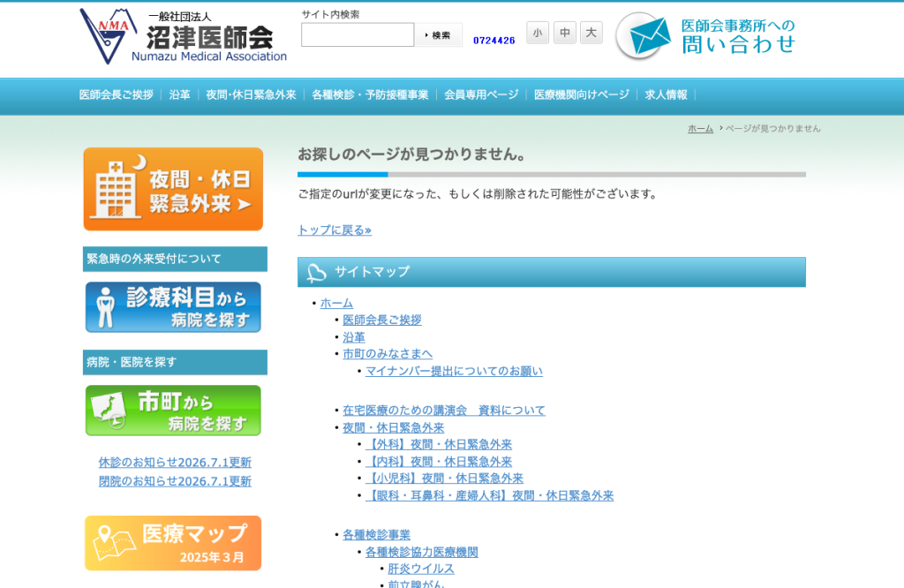Click 緊急時の外来受付について sidebar heading

[x=175, y=259]
